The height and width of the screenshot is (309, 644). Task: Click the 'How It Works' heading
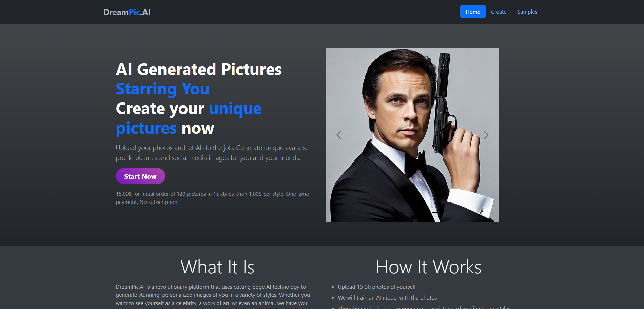428,267
